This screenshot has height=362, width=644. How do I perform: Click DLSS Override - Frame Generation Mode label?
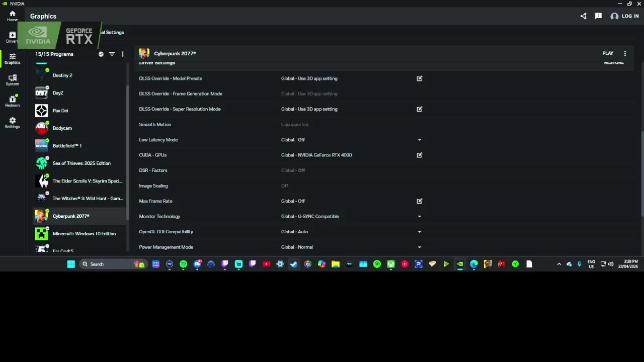[x=181, y=94]
